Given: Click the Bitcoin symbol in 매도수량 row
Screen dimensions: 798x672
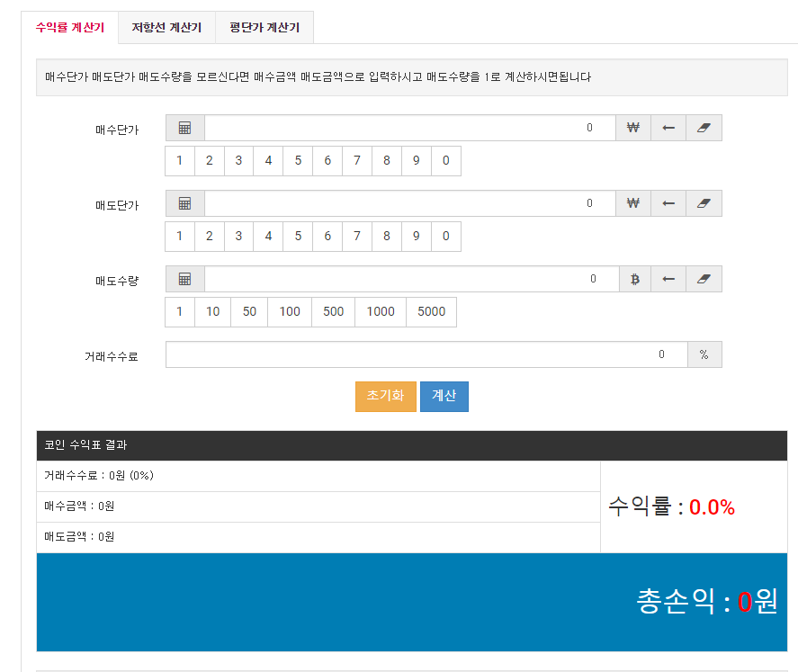Looking at the screenshot, I should coord(634,279).
